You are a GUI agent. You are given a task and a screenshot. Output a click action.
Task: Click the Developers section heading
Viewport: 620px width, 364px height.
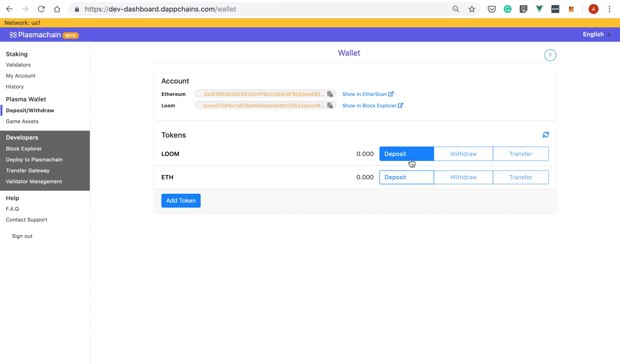(x=22, y=138)
